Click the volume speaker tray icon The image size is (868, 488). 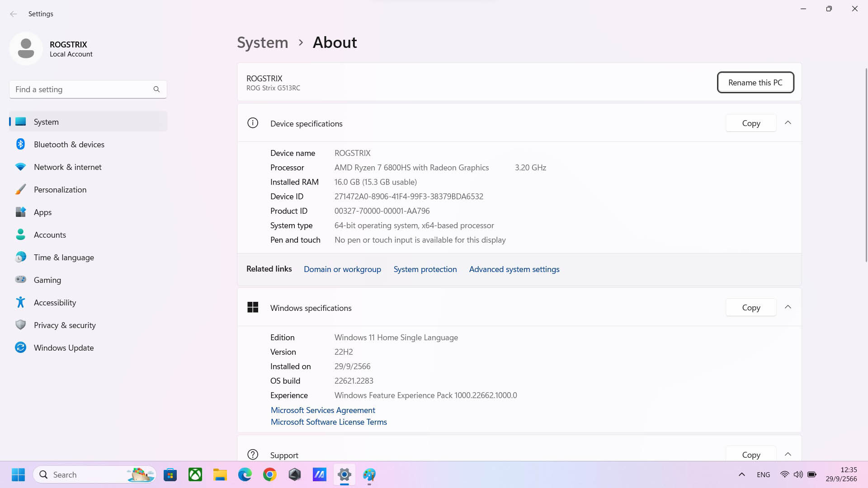click(798, 474)
